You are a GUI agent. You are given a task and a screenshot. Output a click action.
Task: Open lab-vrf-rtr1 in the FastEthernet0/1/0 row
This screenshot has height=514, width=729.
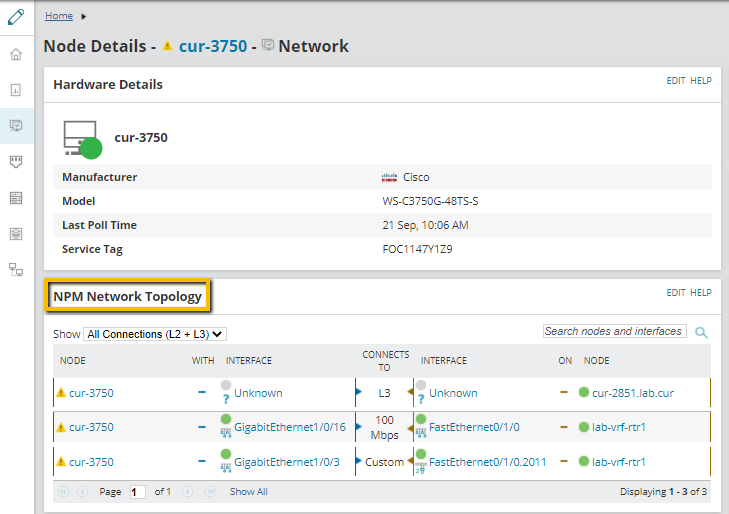pos(618,427)
